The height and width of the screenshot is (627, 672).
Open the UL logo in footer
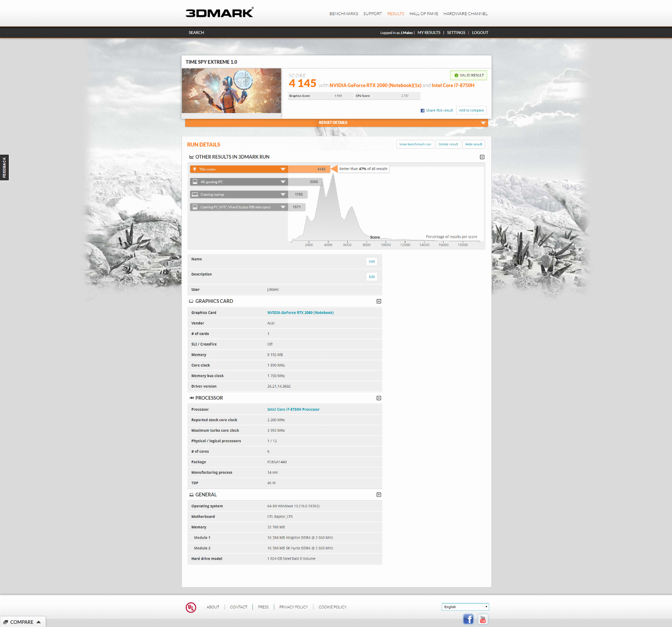point(191,607)
